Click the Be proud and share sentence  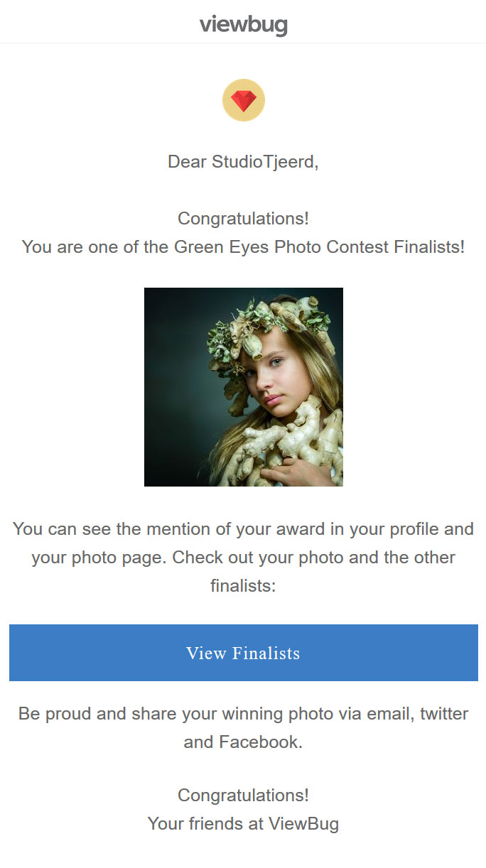pos(243,728)
